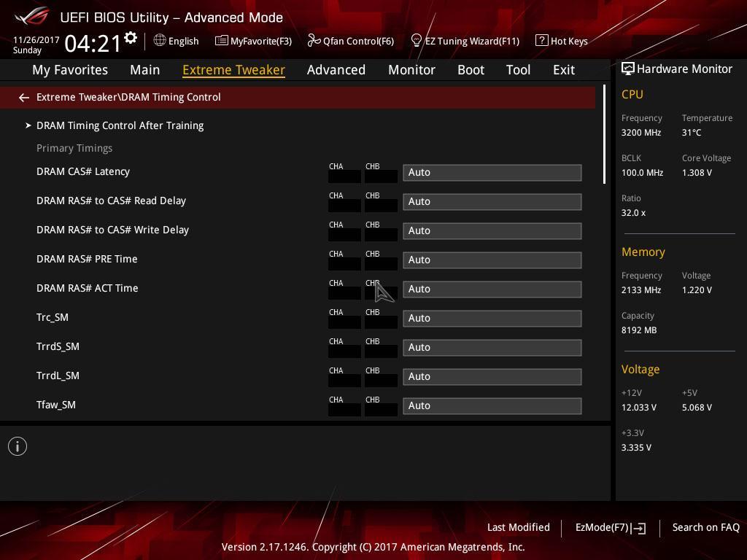Click the Primary Timings heading

[x=74, y=148]
